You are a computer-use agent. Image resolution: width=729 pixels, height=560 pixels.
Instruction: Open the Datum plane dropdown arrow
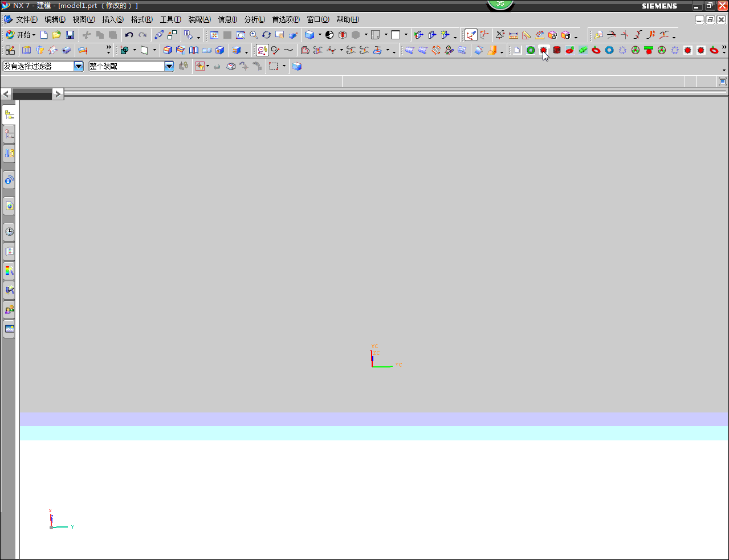(154, 50)
